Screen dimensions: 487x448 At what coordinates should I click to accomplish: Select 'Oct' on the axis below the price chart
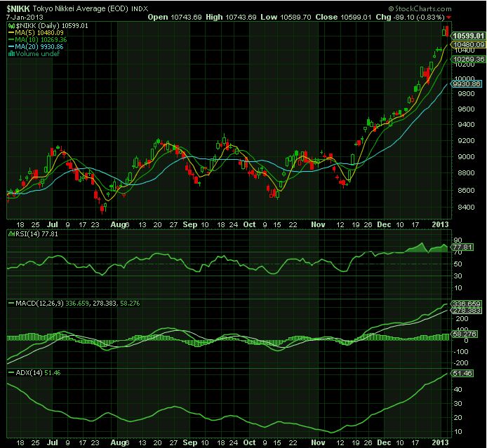(x=249, y=224)
